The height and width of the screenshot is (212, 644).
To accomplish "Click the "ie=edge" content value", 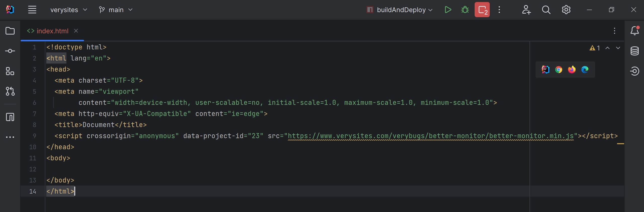I will coord(246,114).
